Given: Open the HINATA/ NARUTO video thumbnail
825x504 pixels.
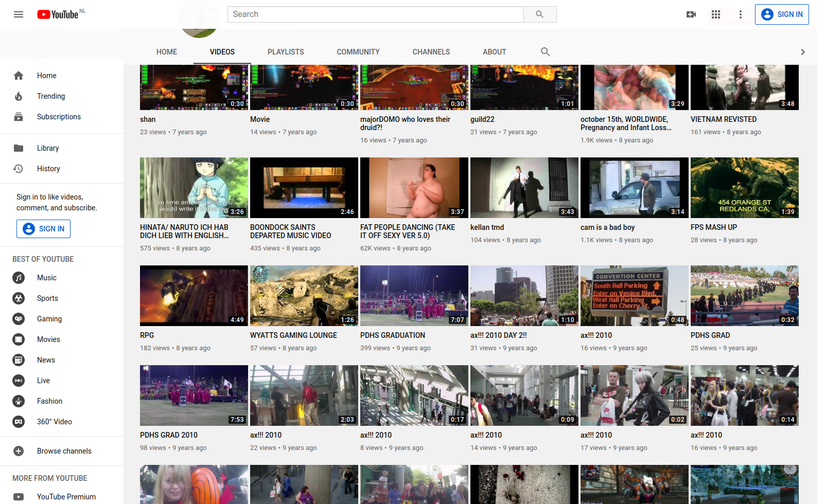Looking at the screenshot, I should click(x=194, y=188).
